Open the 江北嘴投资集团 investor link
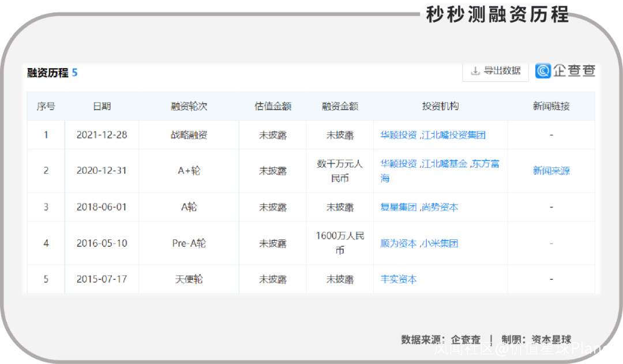Screen dimensions: 623x364 pos(453,135)
